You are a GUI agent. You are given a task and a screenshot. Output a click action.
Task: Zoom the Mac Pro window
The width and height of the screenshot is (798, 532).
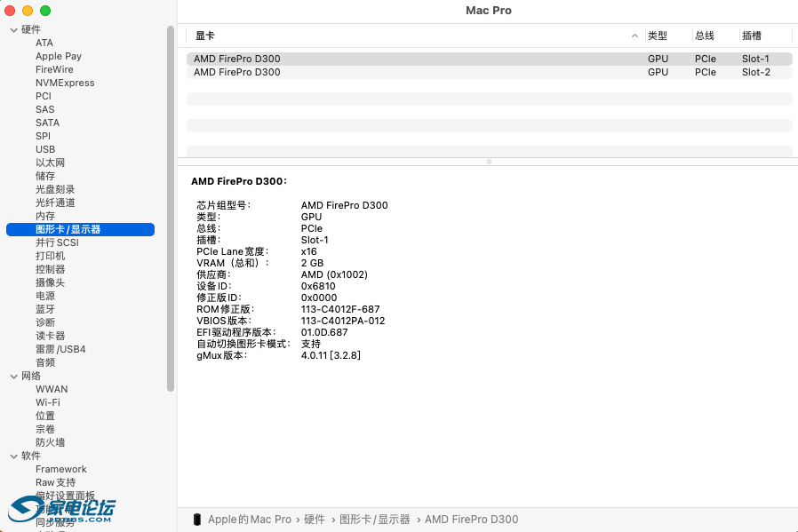coord(45,11)
